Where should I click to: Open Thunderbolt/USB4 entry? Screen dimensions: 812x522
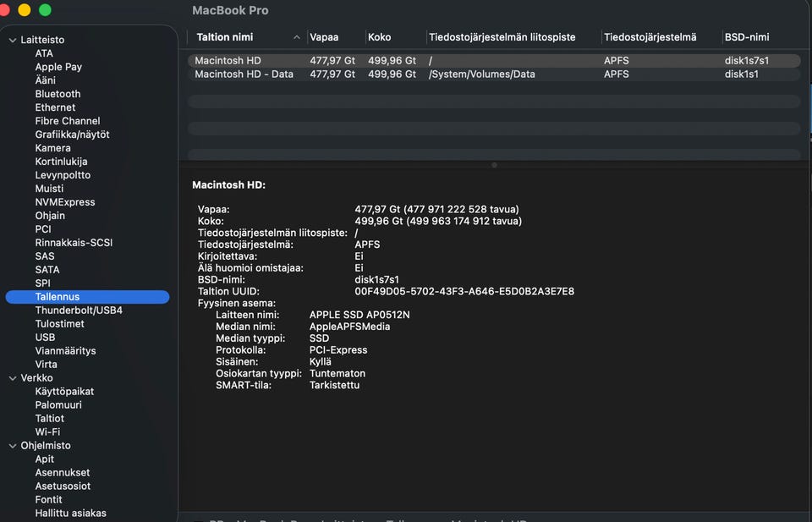click(x=79, y=310)
